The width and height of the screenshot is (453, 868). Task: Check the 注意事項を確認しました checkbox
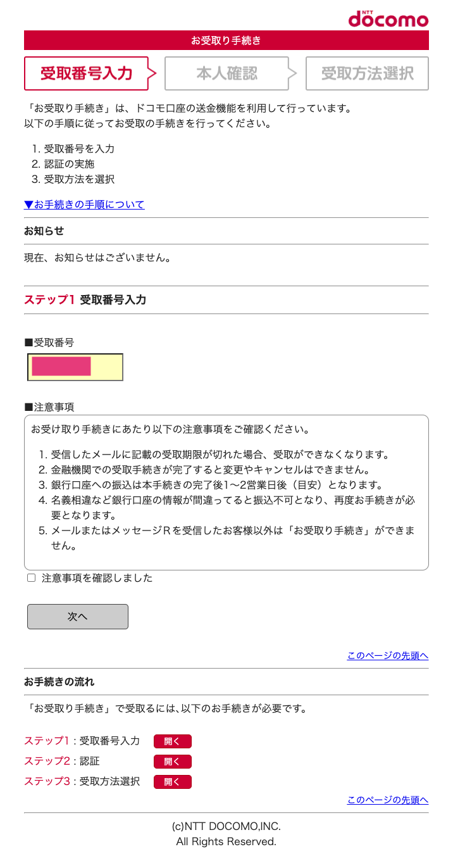[32, 578]
